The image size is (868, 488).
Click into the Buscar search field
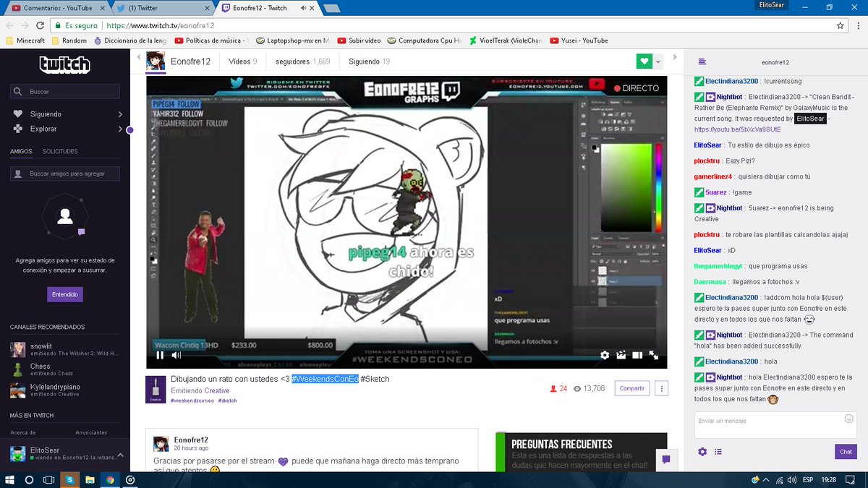click(x=65, y=92)
